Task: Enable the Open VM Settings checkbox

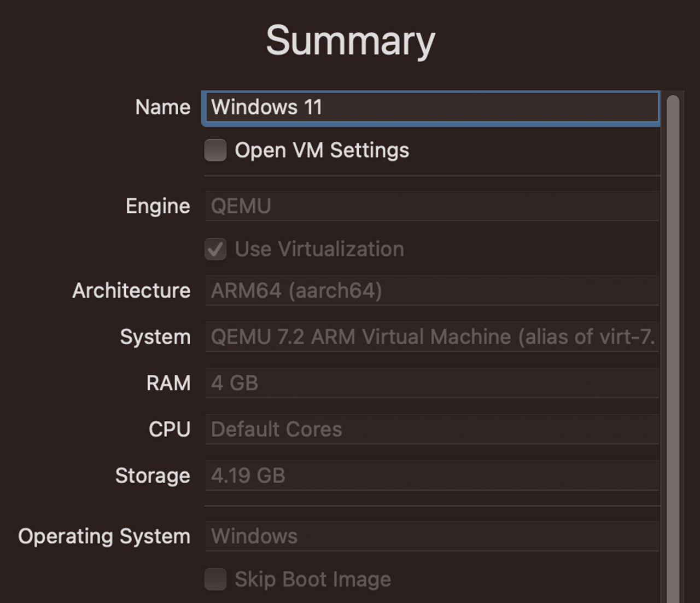Action: click(x=215, y=150)
